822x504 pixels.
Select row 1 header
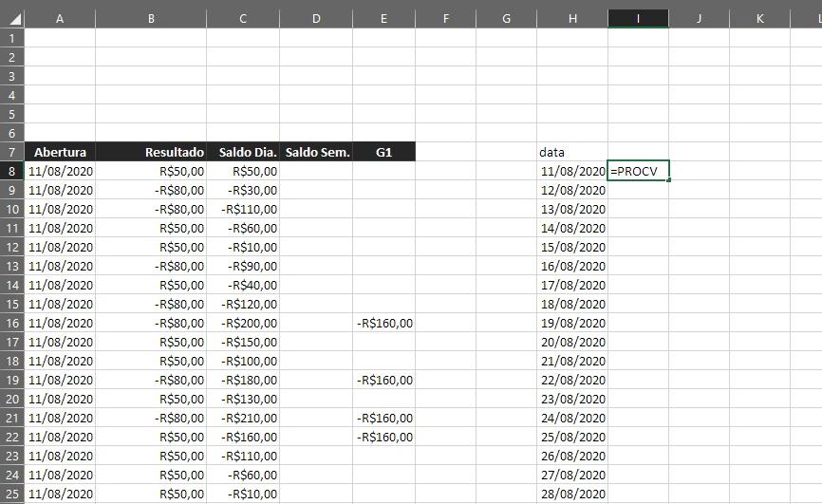point(12,38)
